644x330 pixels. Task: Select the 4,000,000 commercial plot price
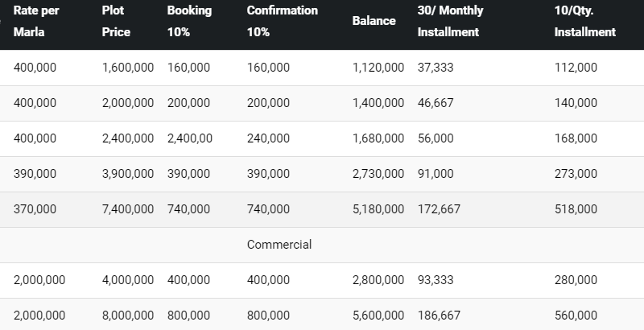click(128, 280)
